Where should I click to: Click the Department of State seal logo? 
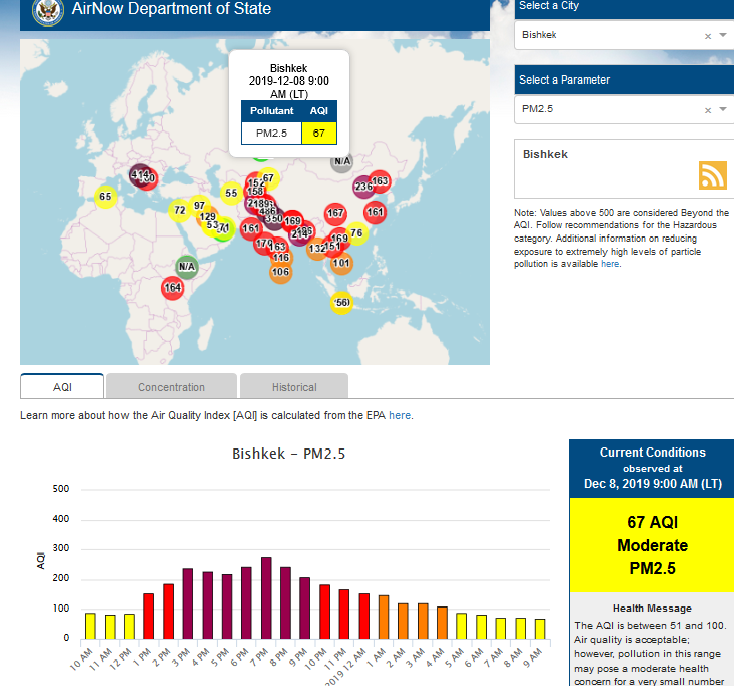[x=46, y=11]
